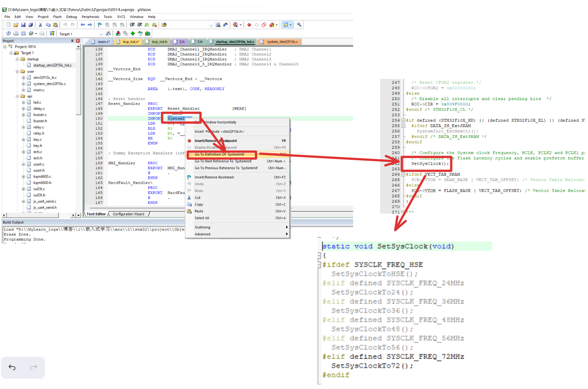Click the Open file toolbar icon
Image resolution: width=588 pixels, height=389 pixels.
tap(16, 25)
